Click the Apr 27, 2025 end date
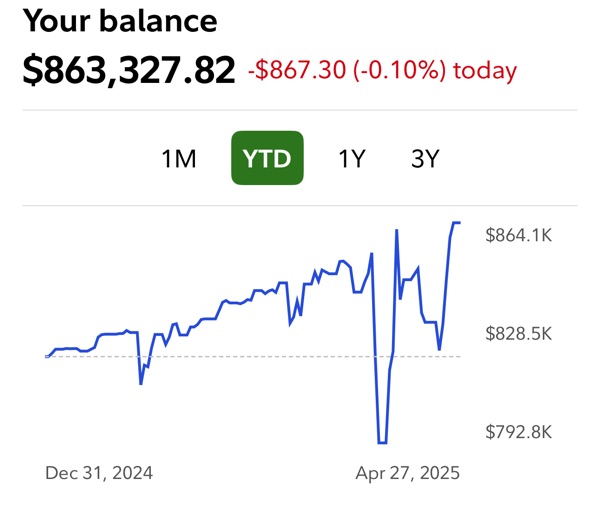600x515 pixels. [408, 473]
